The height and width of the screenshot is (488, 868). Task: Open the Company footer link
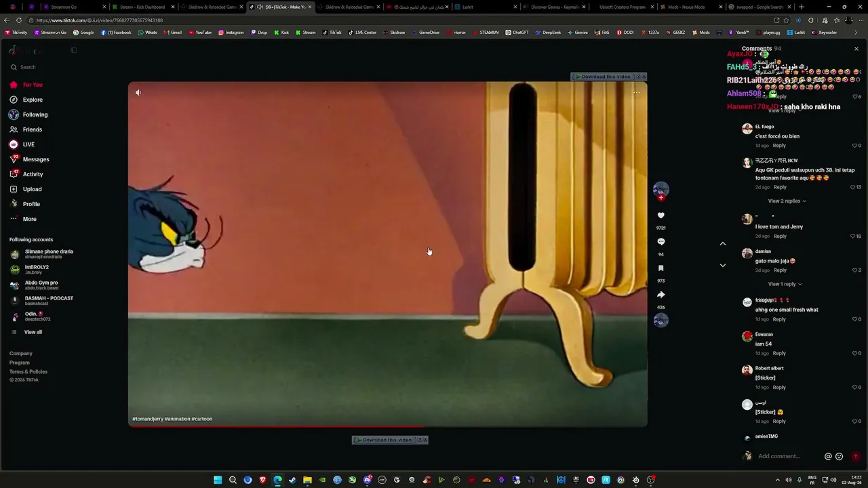(21, 353)
